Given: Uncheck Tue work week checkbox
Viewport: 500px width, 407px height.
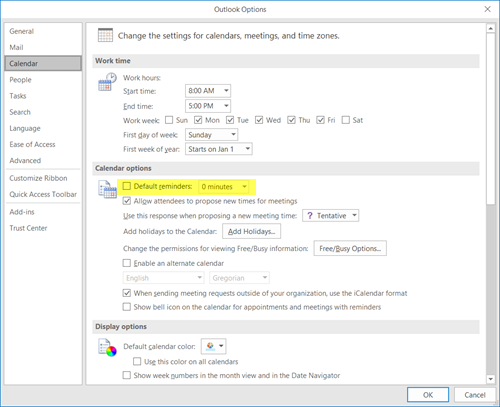Looking at the screenshot, I should pos(230,120).
